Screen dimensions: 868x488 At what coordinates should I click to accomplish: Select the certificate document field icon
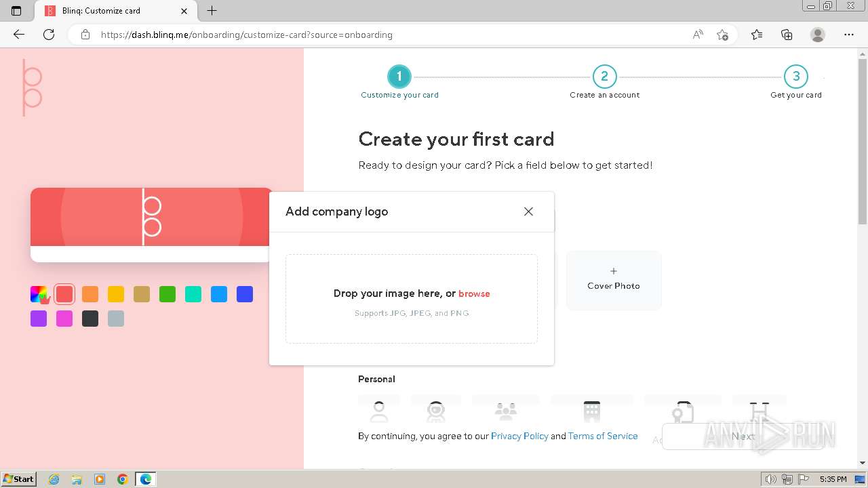[682, 411]
